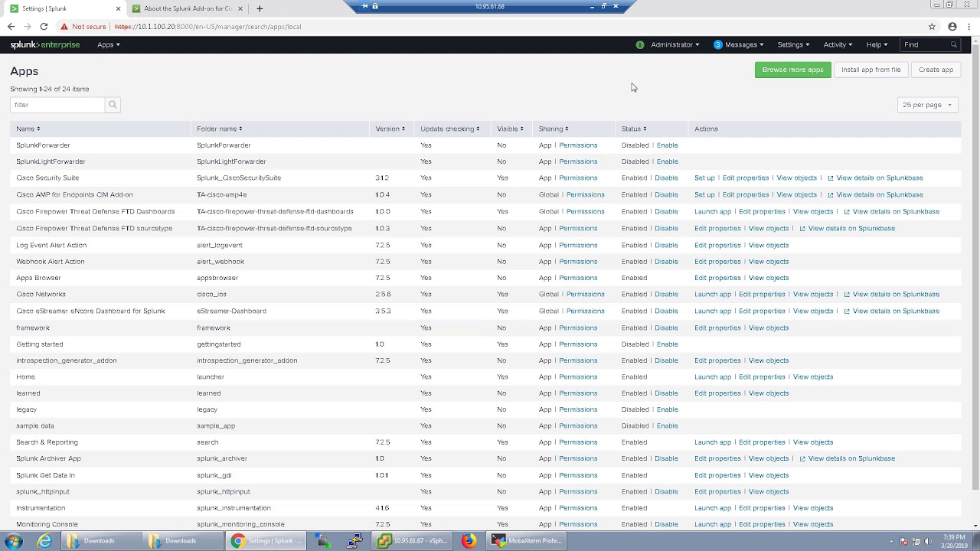This screenshot has width=980, height=551.
Task: Enable the sample data app
Action: 667,425
